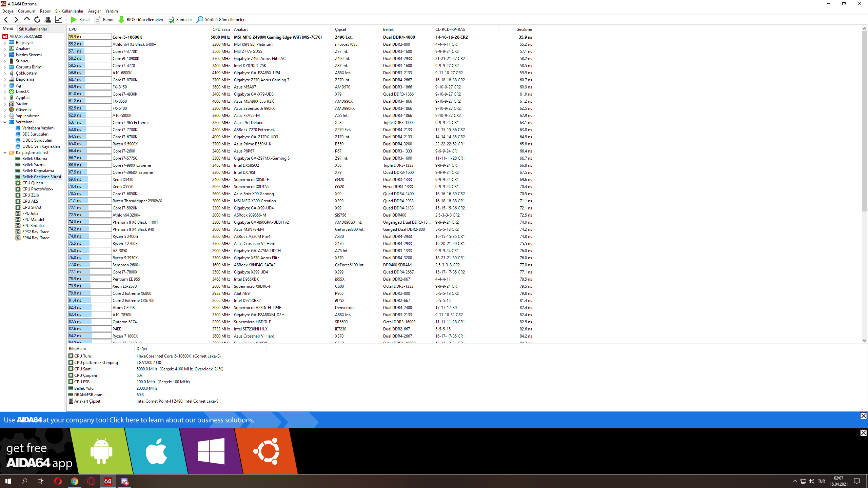Open Windows Start menu

tap(8, 481)
